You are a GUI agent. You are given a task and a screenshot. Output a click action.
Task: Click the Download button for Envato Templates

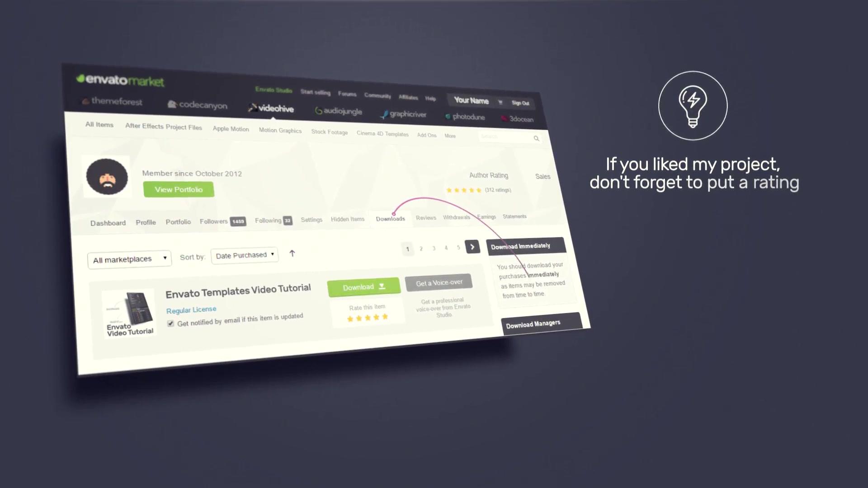pos(363,286)
